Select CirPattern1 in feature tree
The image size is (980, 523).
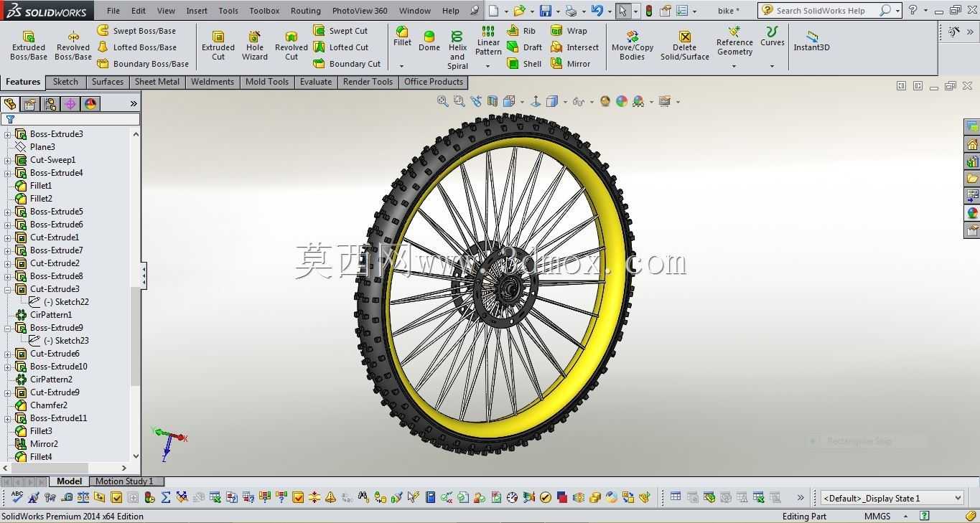pos(51,315)
